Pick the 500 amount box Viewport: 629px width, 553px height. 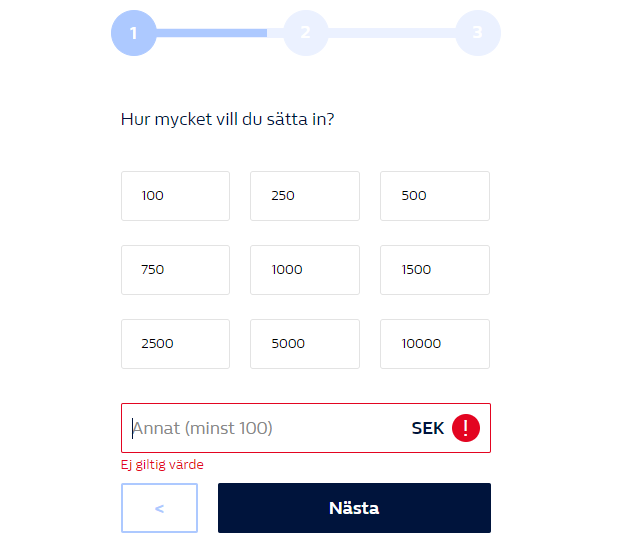(x=435, y=196)
